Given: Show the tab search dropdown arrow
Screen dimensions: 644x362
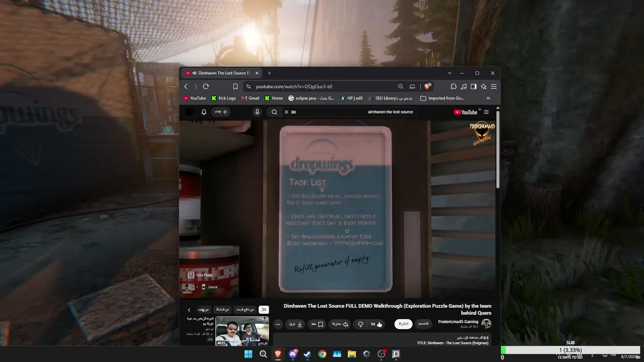Looking at the screenshot, I should (449, 73).
